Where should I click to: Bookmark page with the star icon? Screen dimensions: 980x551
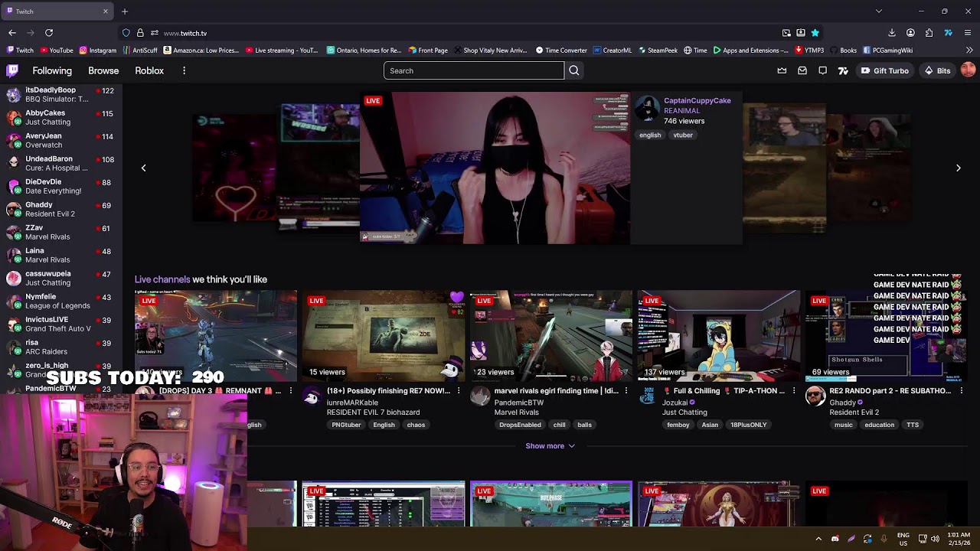point(815,33)
